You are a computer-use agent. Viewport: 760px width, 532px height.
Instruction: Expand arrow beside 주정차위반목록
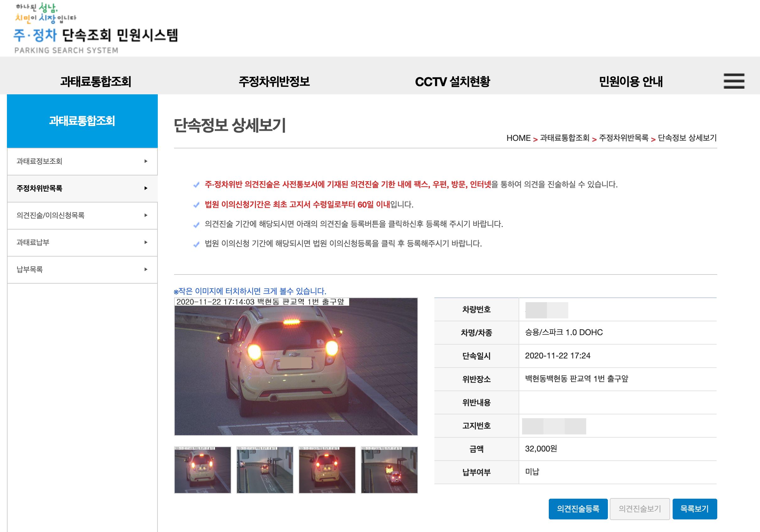pyautogui.click(x=146, y=188)
